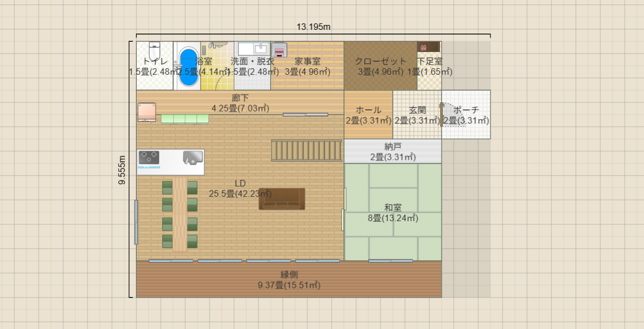Select the gas cooktop in the kitchen
644x329 pixels.
click(x=151, y=158)
